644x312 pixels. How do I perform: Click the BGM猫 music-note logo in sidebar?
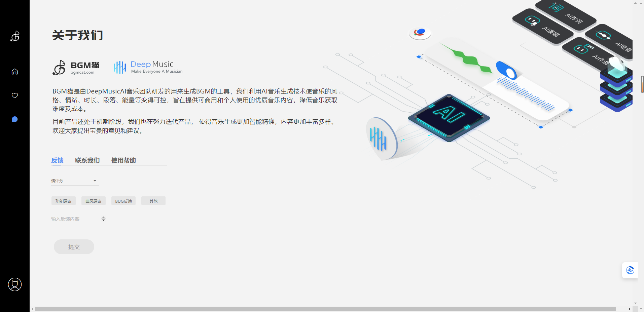[15, 36]
